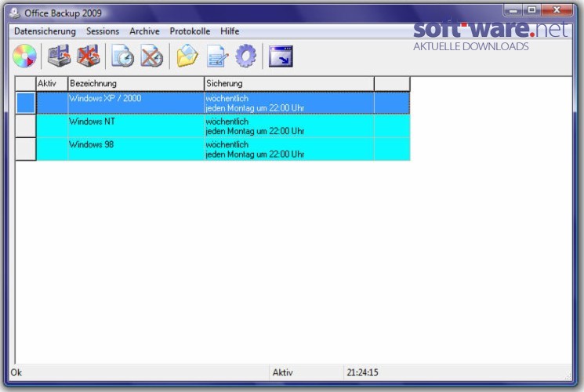Click the row selector for Windows NT
584x392 pixels.
click(x=26, y=126)
